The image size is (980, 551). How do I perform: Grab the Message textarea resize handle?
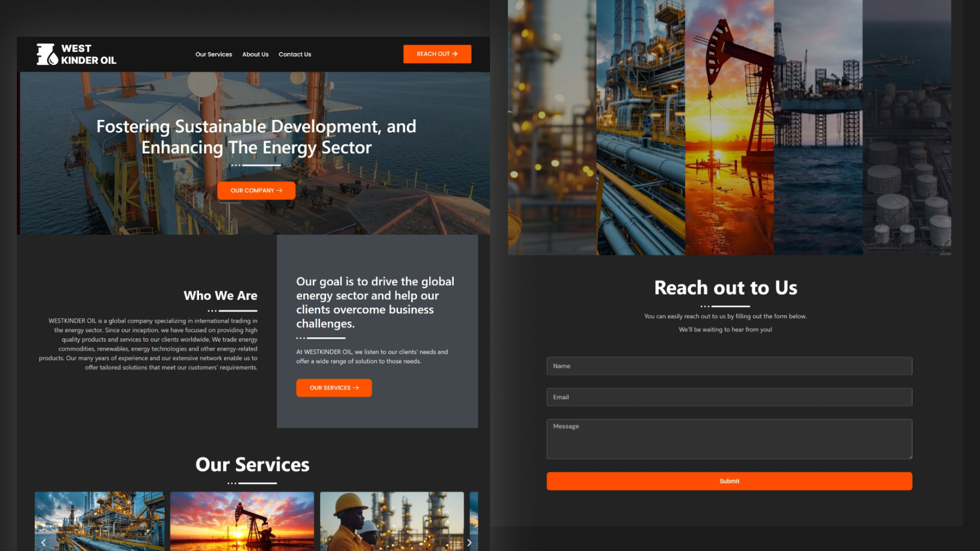[x=910, y=457]
